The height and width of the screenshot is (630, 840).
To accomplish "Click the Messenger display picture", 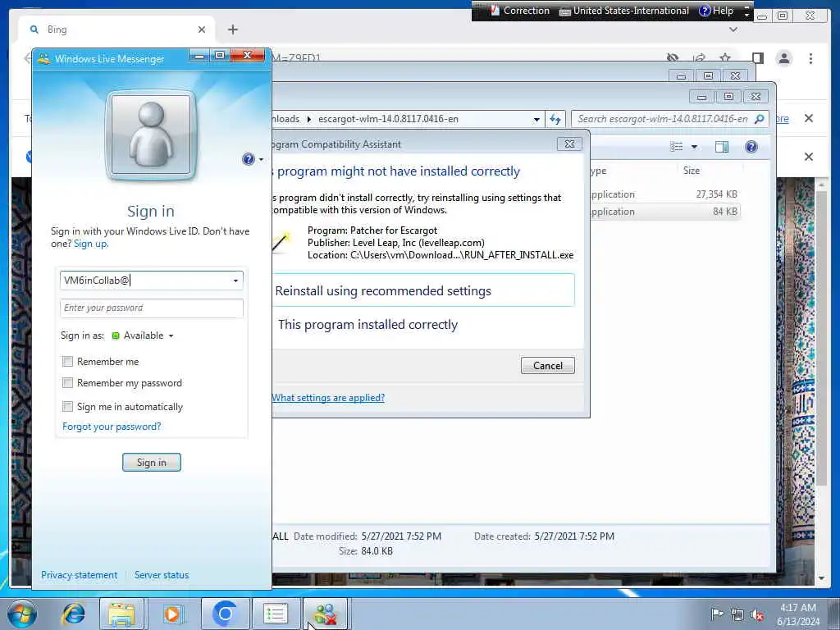I will [x=151, y=135].
